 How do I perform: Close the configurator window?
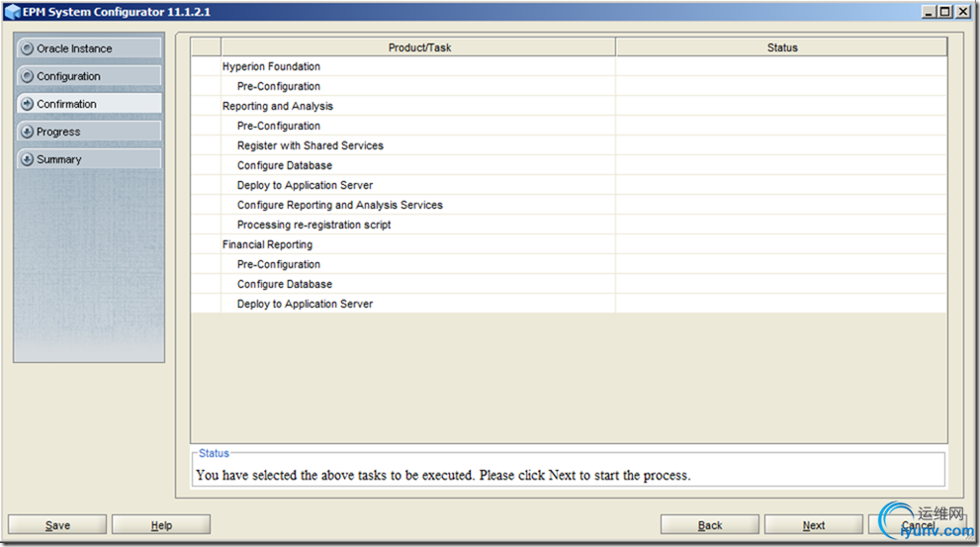[963, 11]
